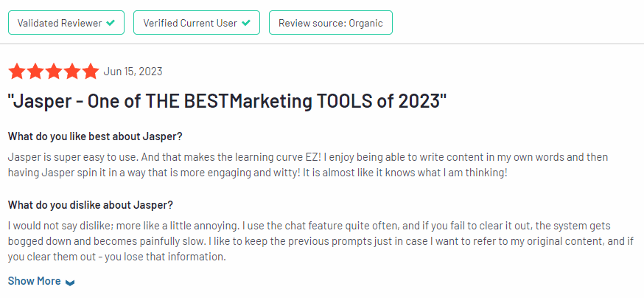Click the "What do you dislike about Jasper?" heading
This screenshot has height=298, width=644.
(x=91, y=205)
